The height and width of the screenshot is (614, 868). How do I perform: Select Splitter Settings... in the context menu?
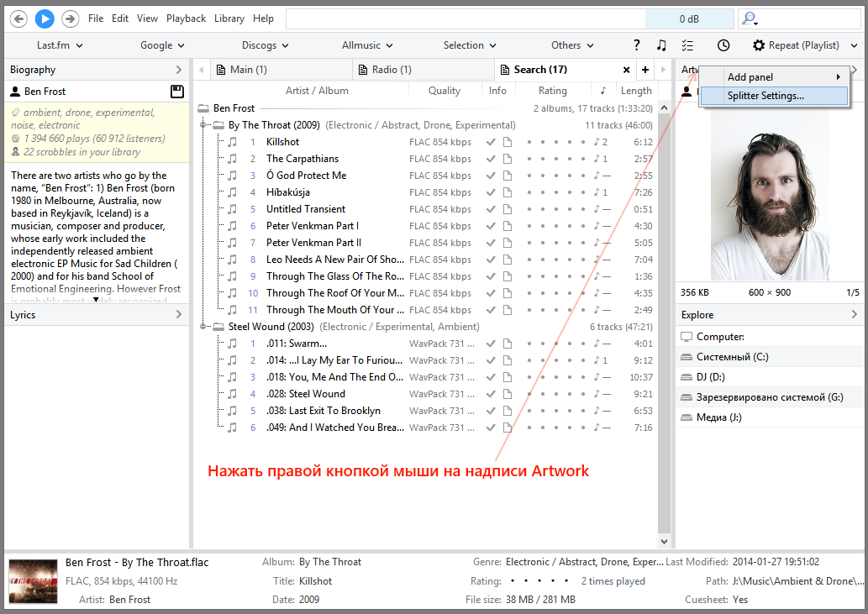pos(765,96)
